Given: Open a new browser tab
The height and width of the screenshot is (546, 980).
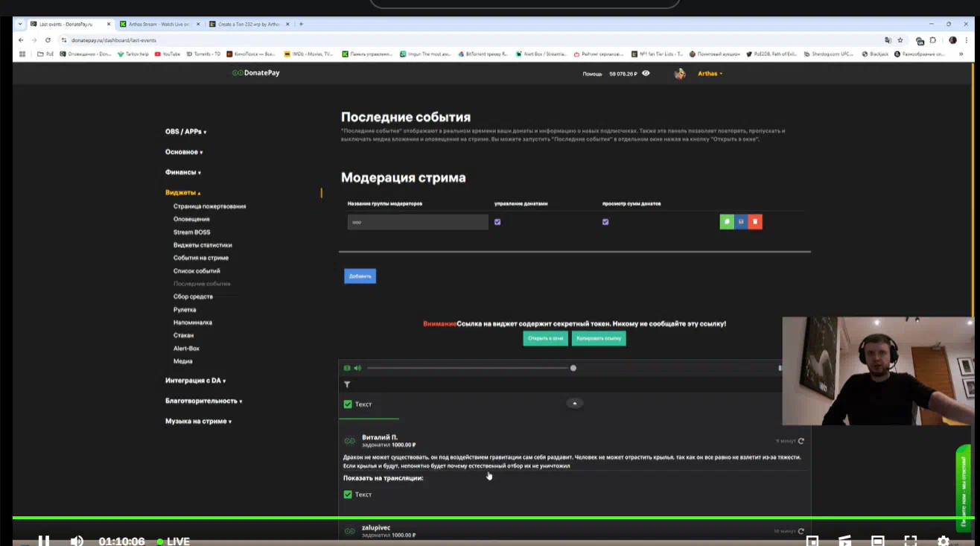Looking at the screenshot, I should point(301,24).
